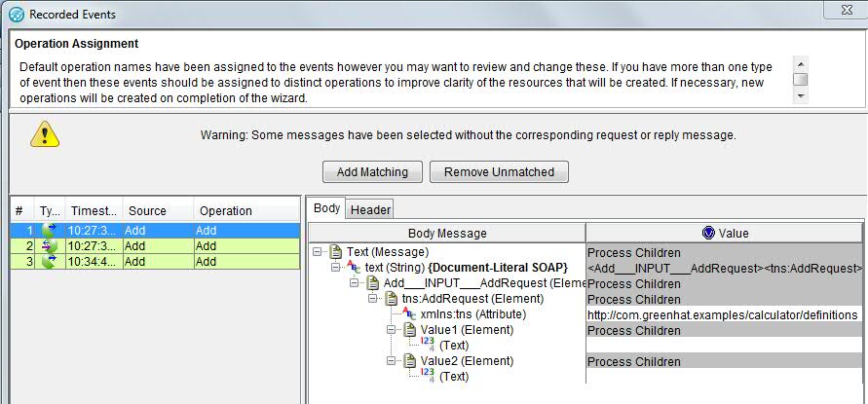This screenshot has height=404, width=868.
Task: Click the Value1 element document icon
Action: (409, 330)
